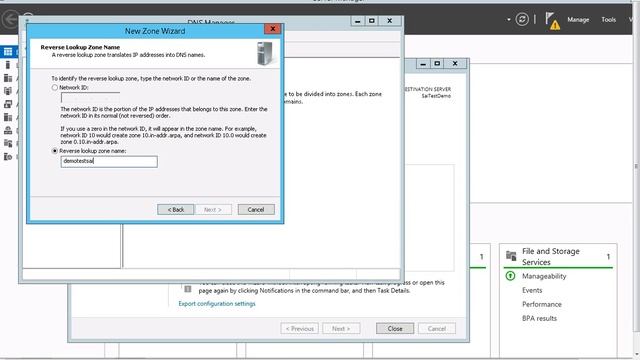Click Next button in Add Roles wizard
The width and height of the screenshot is (640, 360).
341,328
